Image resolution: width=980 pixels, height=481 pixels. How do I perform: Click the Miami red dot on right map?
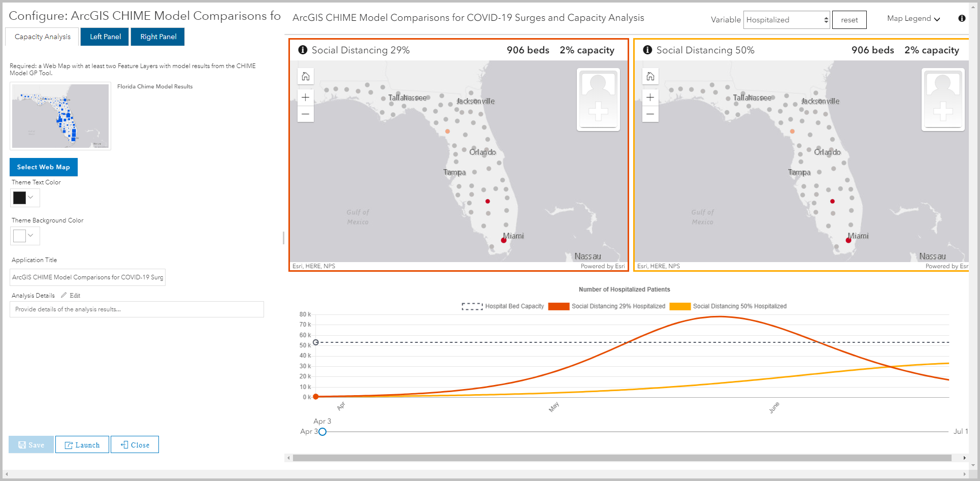pos(848,240)
